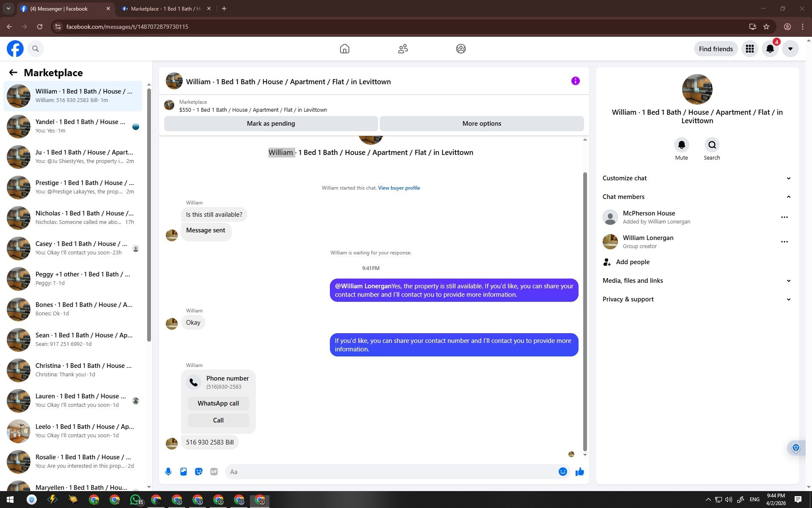Click the message text field
Image resolution: width=812 pixels, height=508 pixels.
tap(392, 472)
